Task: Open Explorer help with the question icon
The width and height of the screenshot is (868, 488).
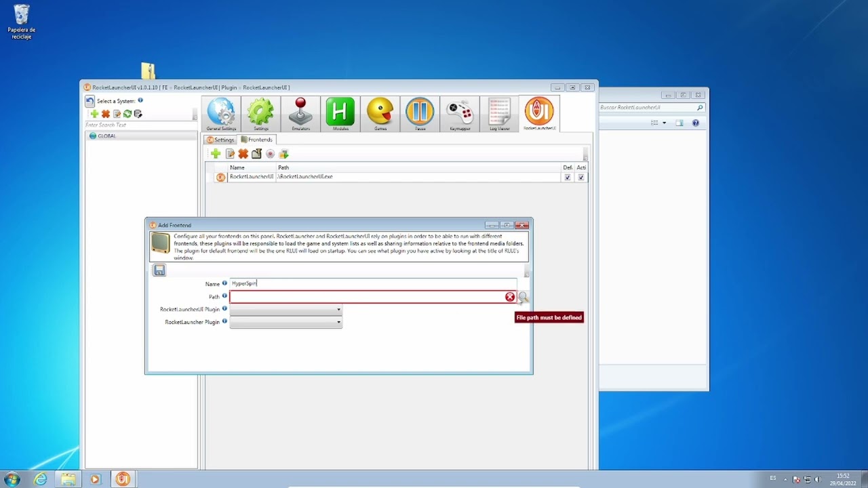Action: point(695,123)
